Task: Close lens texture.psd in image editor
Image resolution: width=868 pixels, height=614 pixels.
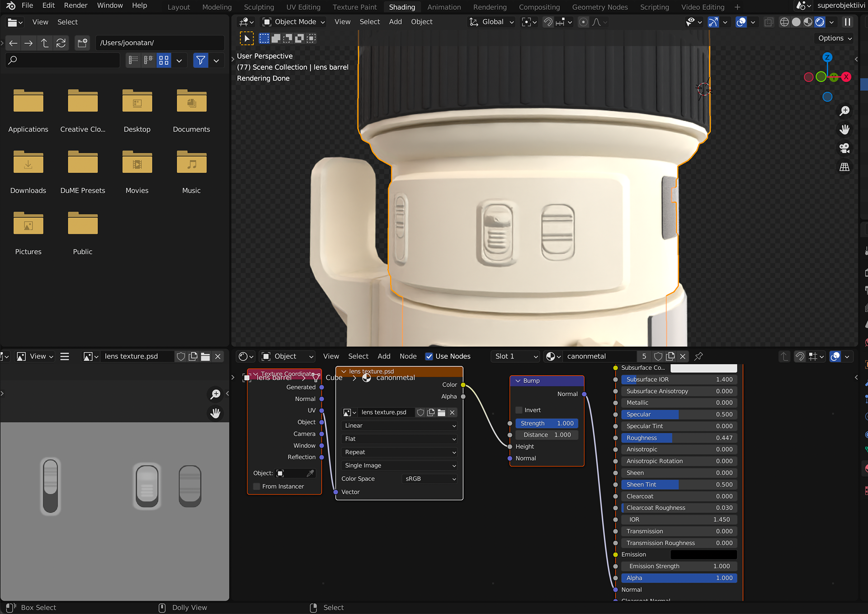Action: pos(218,356)
